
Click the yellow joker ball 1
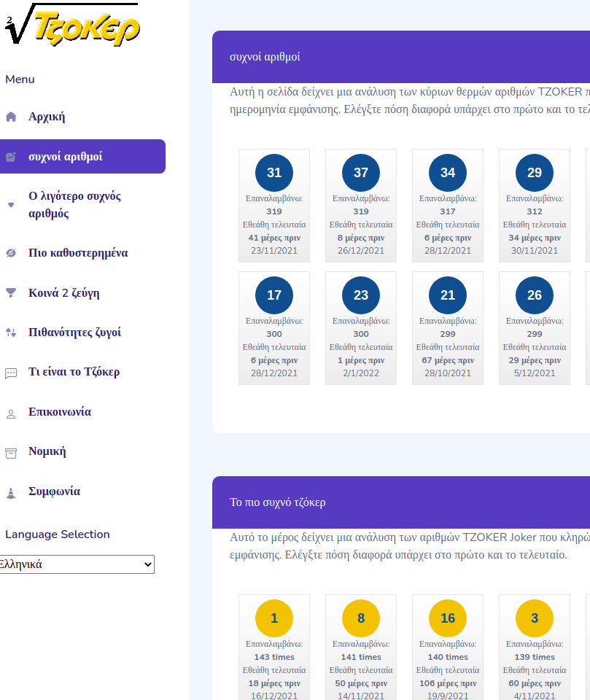point(274,618)
